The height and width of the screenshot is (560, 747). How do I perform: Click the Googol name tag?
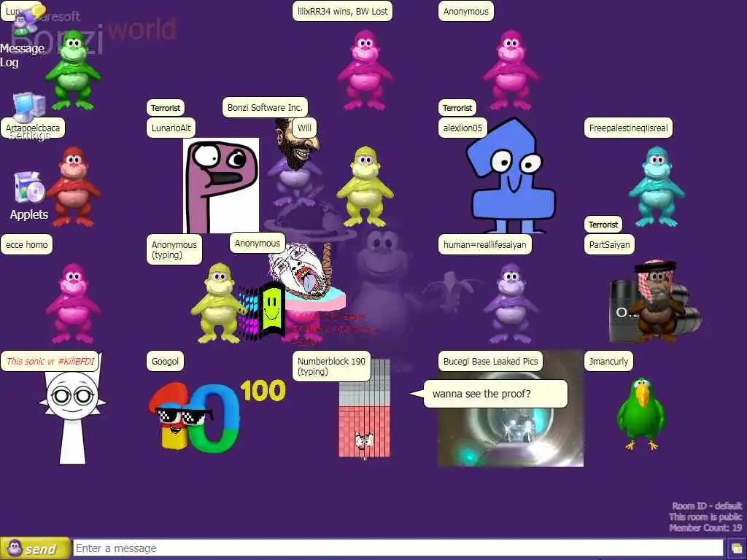pyautogui.click(x=165, y=361)
